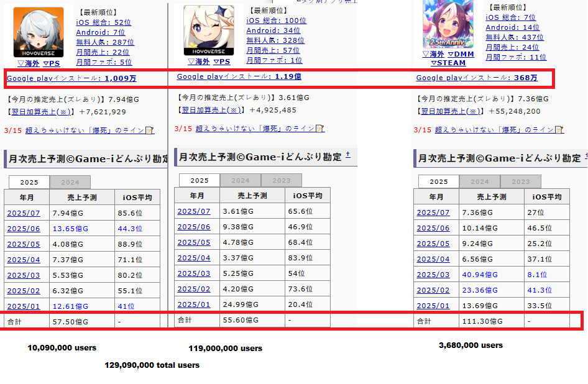Click the 111.30億G total cell
Viewport: 588px width, 384px height.
[x=491, y=321]
